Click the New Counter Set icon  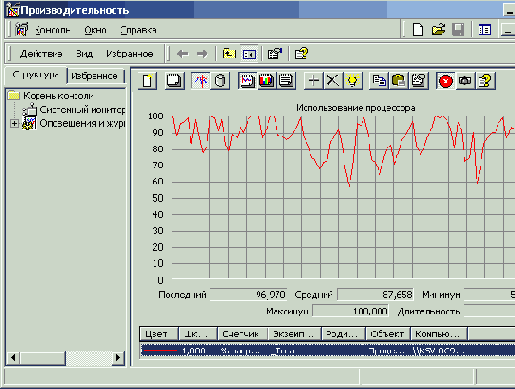point(147,81)
